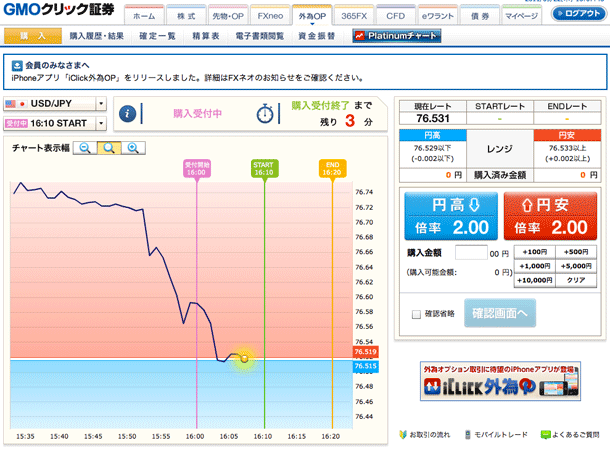Click the 76.533以上 range text

point(567,148)
